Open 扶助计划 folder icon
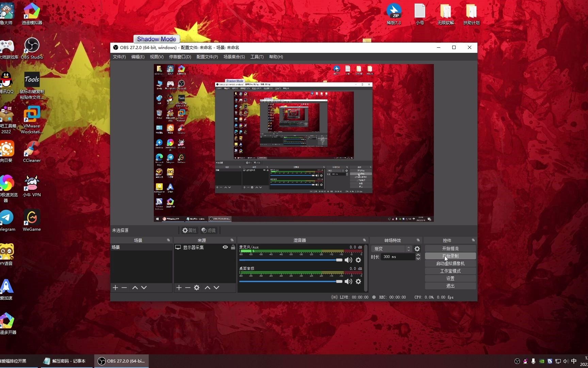The width and height of the screenshot is (588, 368). (x=472, y=14)
